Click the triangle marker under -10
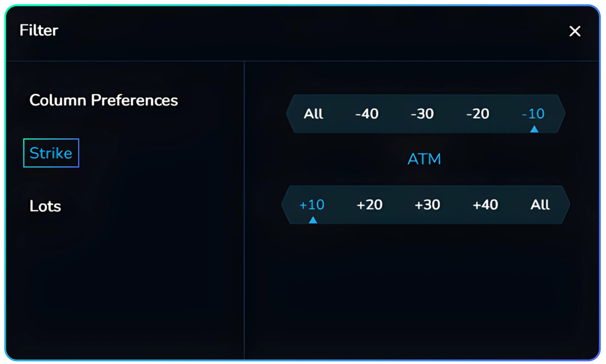Screen dimensions: 606x364 point(534,129)
